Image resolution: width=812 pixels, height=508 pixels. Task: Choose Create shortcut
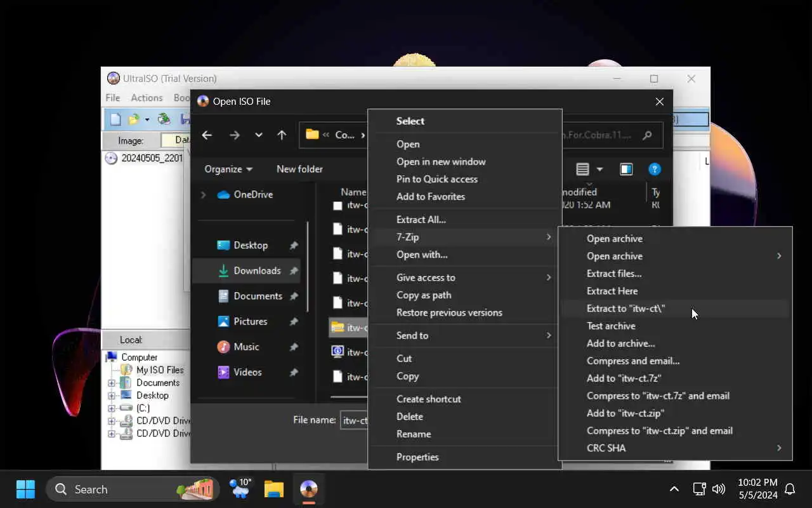tap(465, 399)
